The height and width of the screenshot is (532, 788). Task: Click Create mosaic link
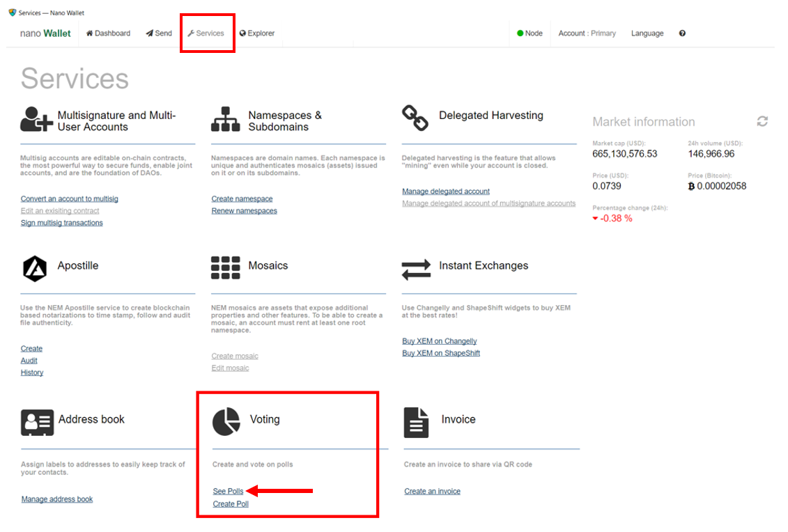235,356
